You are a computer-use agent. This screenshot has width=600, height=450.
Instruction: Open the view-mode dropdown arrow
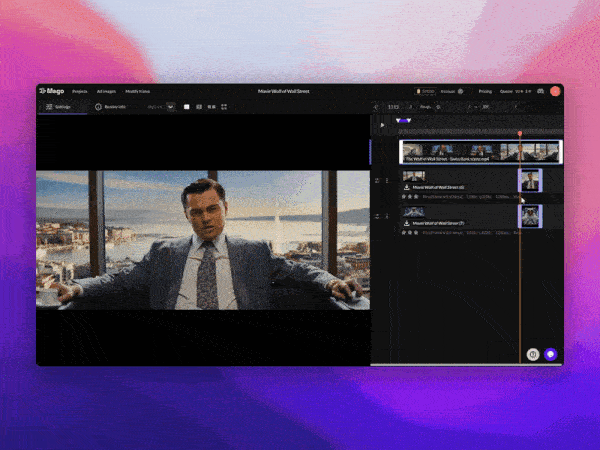[x=171, y=107]
